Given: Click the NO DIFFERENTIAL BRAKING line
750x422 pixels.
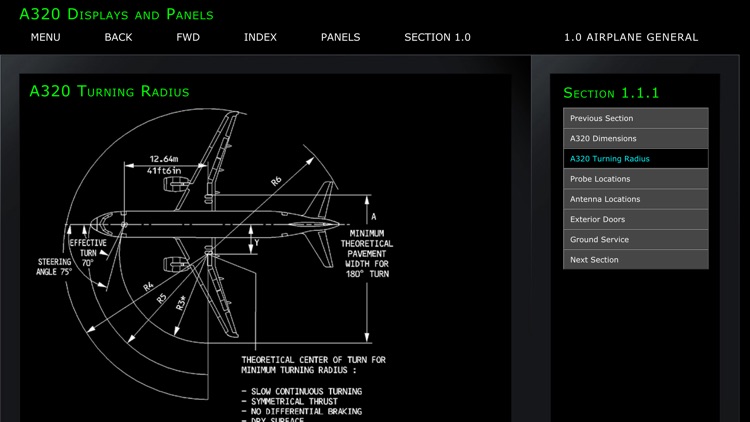Looking at the screenshot, I should pos(302,411).
